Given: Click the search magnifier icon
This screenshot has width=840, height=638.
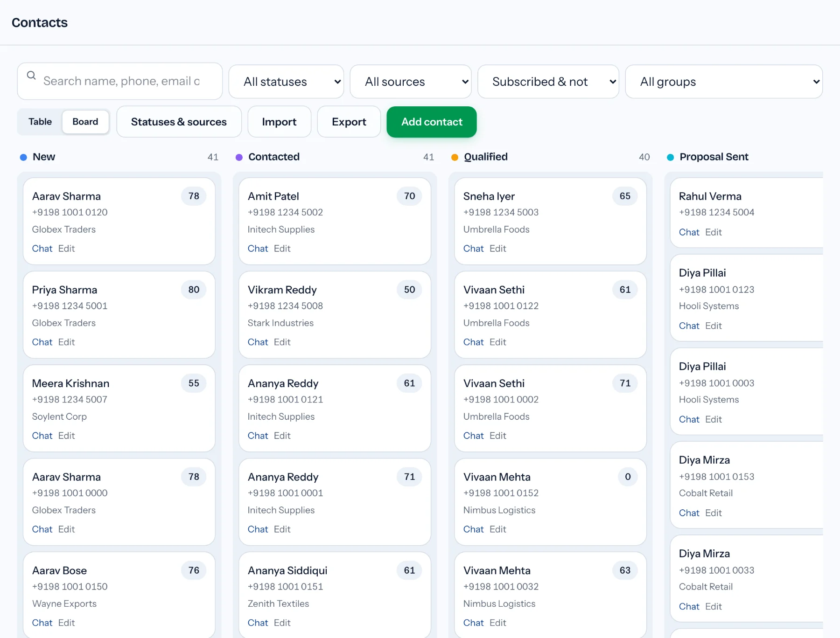Looking at the screenshot, I should [31, 75].
